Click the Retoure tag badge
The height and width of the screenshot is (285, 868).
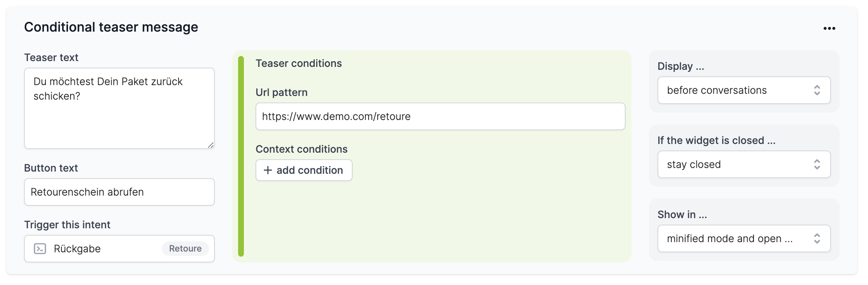(x=185, y=248)
